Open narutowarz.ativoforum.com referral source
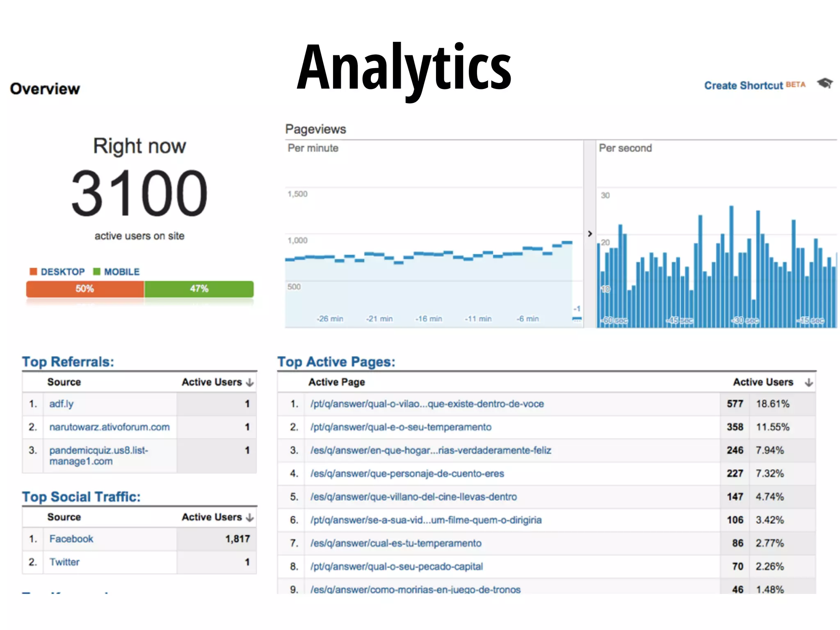This screenshot has width=840, height=630. (x=109, y=427)
